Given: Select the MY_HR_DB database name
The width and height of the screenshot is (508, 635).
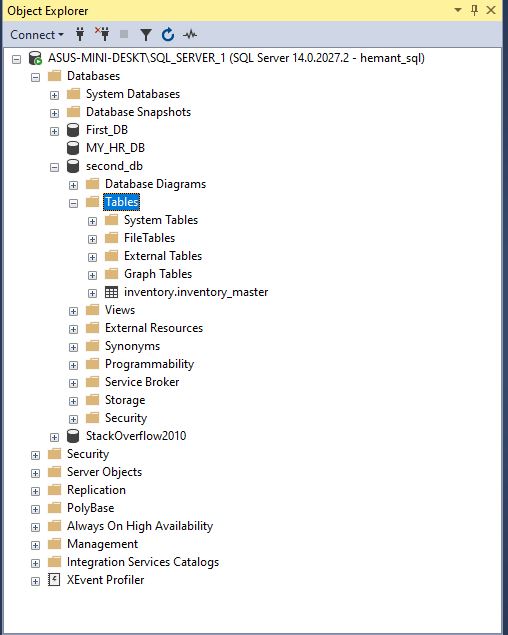Looking at the screenshot, I should 115,148.
